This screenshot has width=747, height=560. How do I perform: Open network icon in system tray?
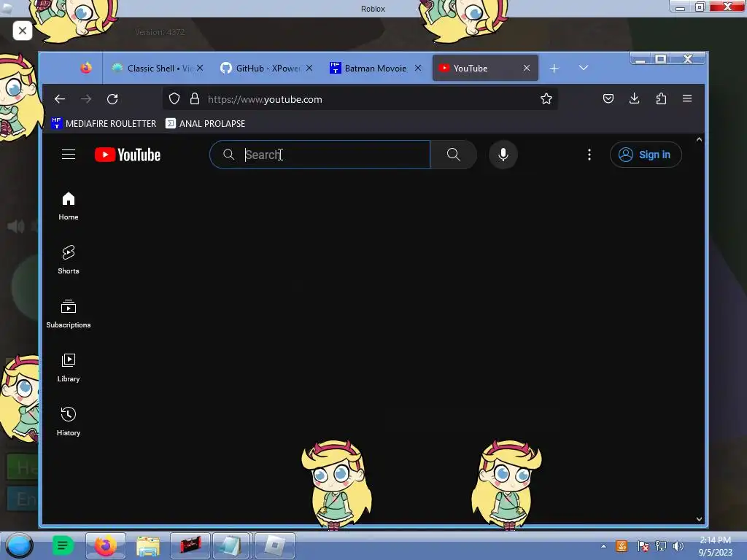(x=661, y=546)
